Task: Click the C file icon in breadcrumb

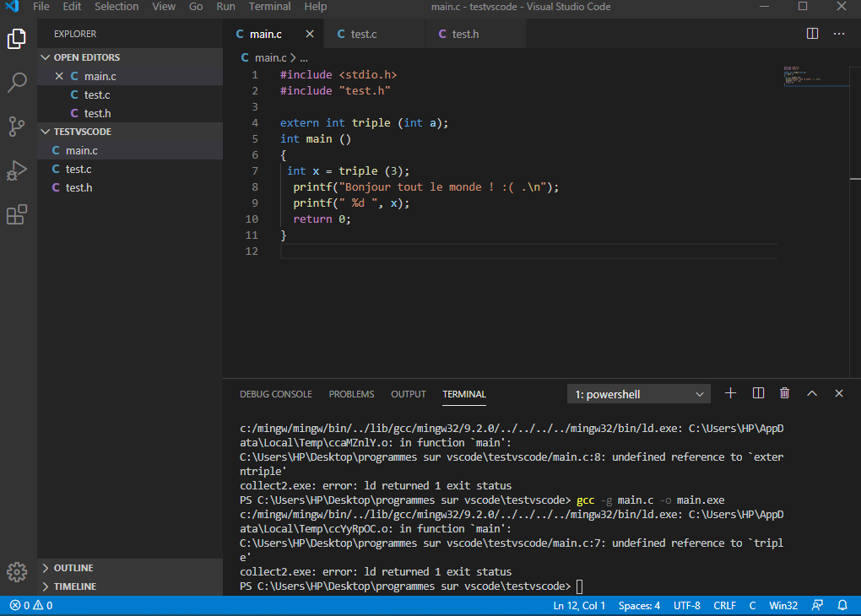Action: [245, 57]
